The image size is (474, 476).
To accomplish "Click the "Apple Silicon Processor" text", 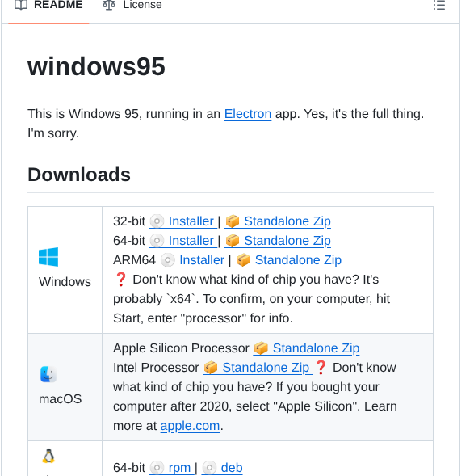I will coord(181,348).
